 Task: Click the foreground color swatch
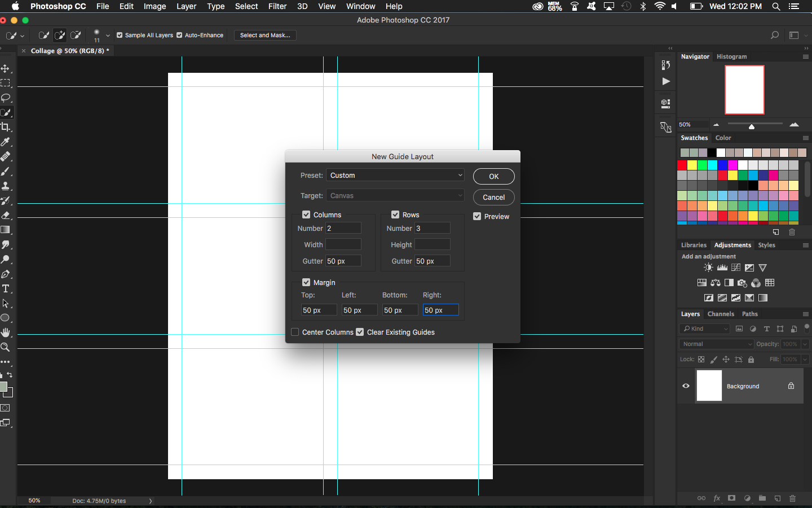(x=3, y=387)
